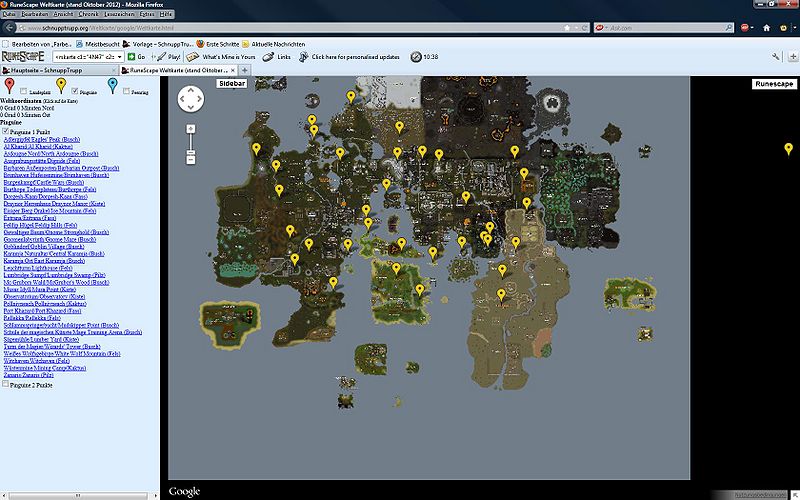
Task: Open toolbar options wrench icon
Action: (x=776, y=57)
